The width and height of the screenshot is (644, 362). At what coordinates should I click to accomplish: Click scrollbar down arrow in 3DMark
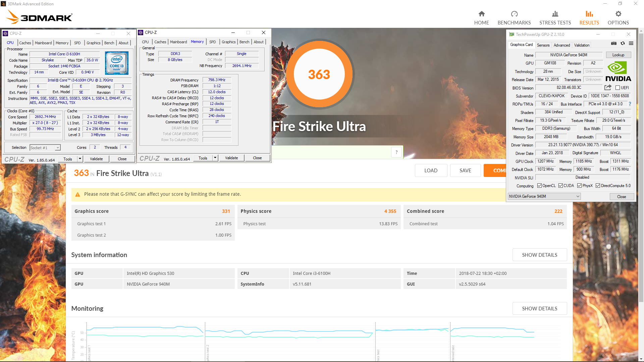[641, 359]
